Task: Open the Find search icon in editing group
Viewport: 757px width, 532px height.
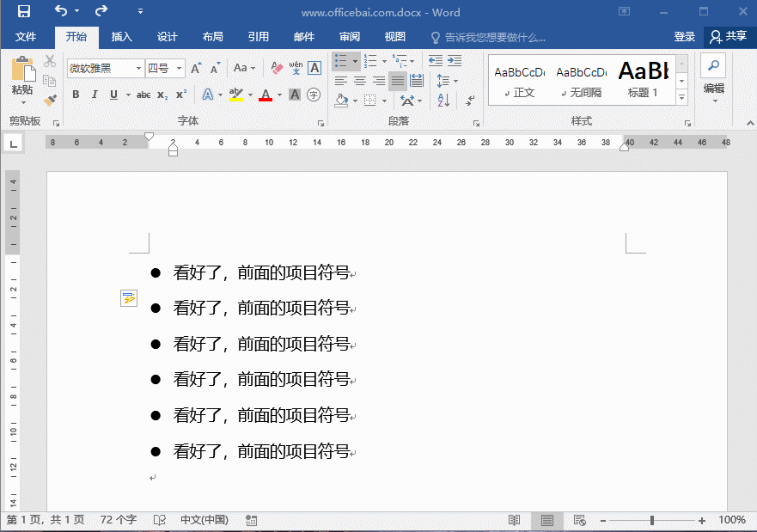Action: 713,65
